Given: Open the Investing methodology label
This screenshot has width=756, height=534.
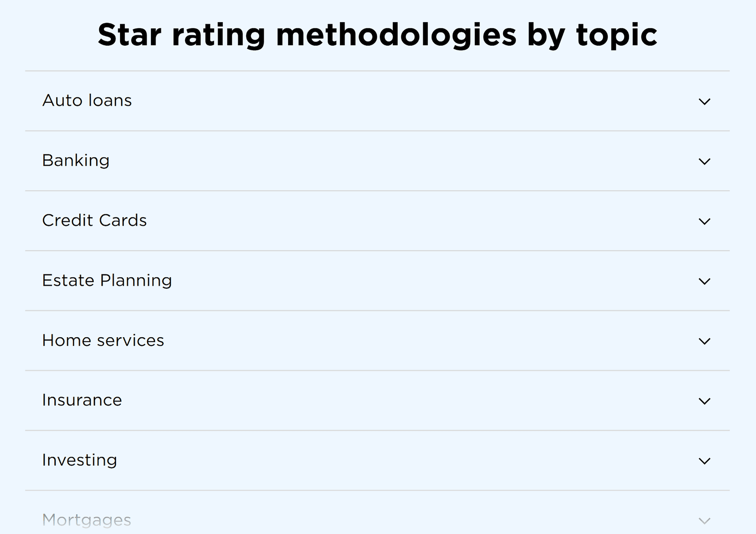Looking at the screenshot, I should tap(80, 460).
